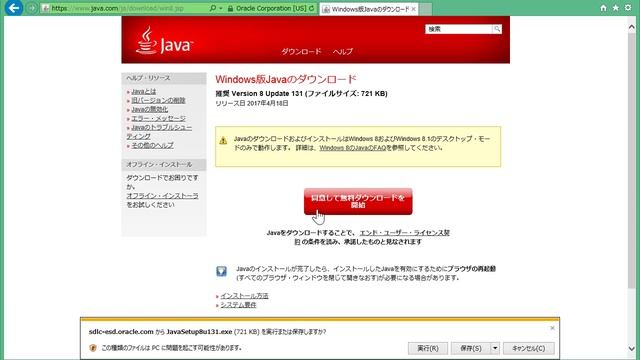Open the オフライン・インストーラ link
Image resolution: width=640 pixels, height=360 pixels.
tap(162, 196)
